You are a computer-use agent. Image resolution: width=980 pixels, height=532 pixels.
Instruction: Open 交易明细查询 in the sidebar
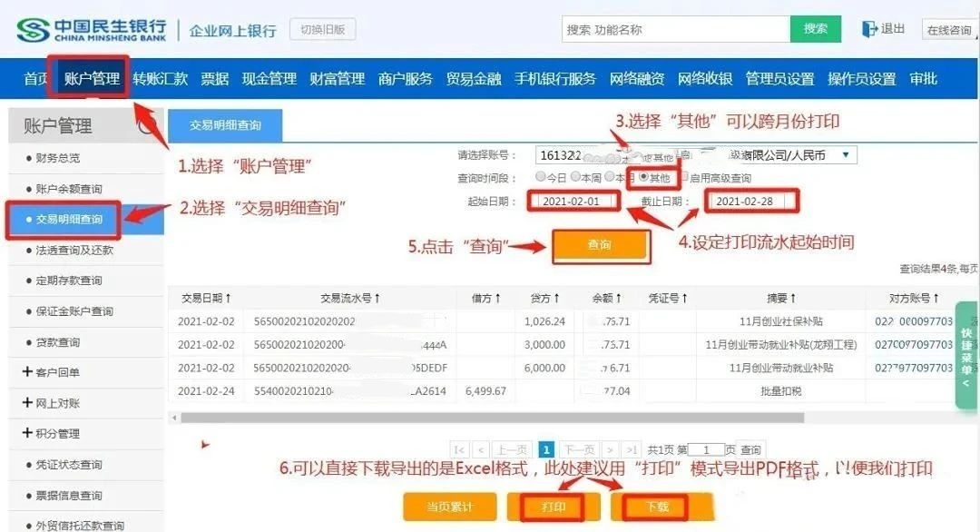coord(69,219)
